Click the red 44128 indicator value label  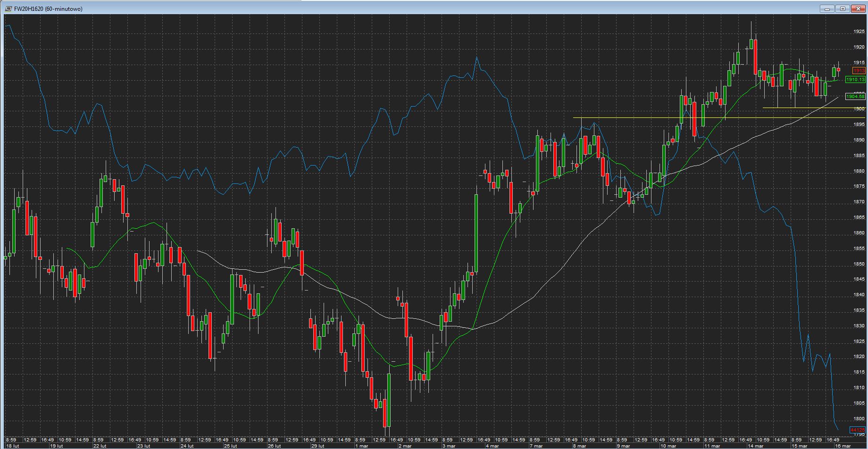point(857,430)
